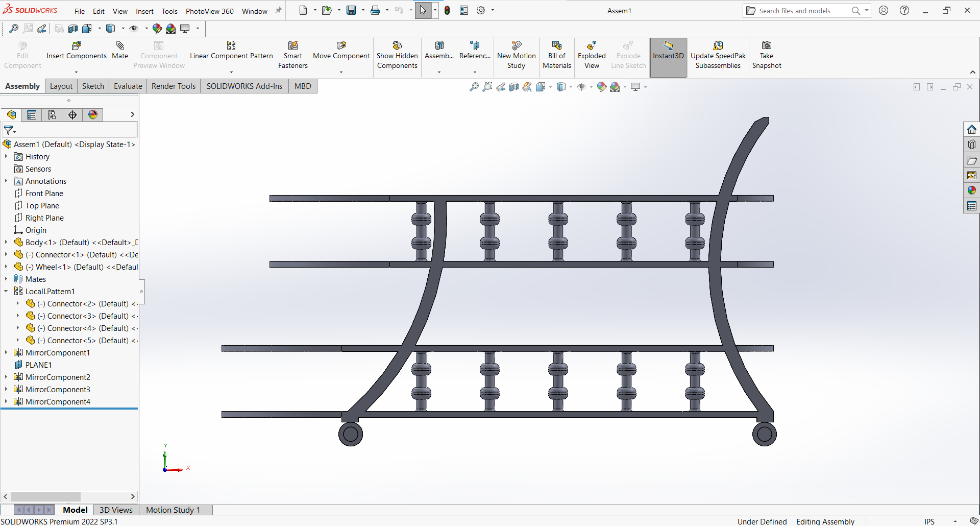
Task: Open the Assembly Features tool
Action: [439, 51]
